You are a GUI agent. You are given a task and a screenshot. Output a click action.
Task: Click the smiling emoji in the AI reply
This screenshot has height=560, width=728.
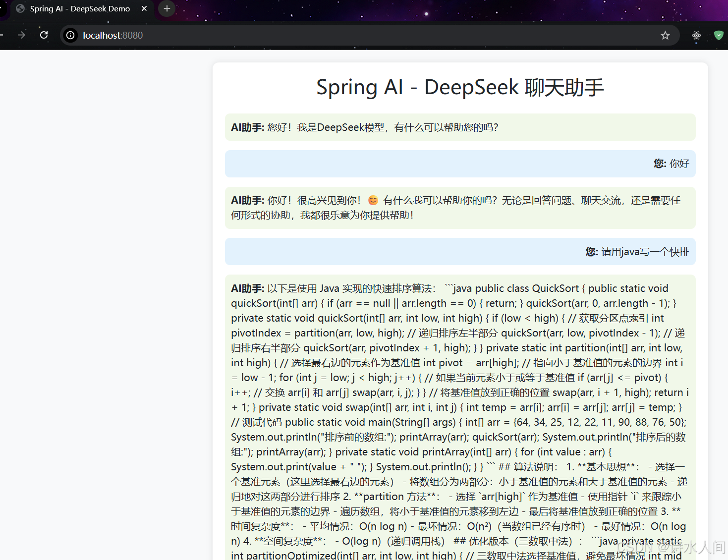[x=373, y=200]
